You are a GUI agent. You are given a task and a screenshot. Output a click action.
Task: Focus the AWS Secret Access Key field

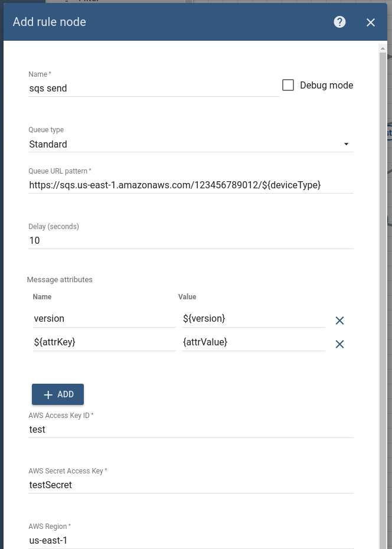[190, 485]
